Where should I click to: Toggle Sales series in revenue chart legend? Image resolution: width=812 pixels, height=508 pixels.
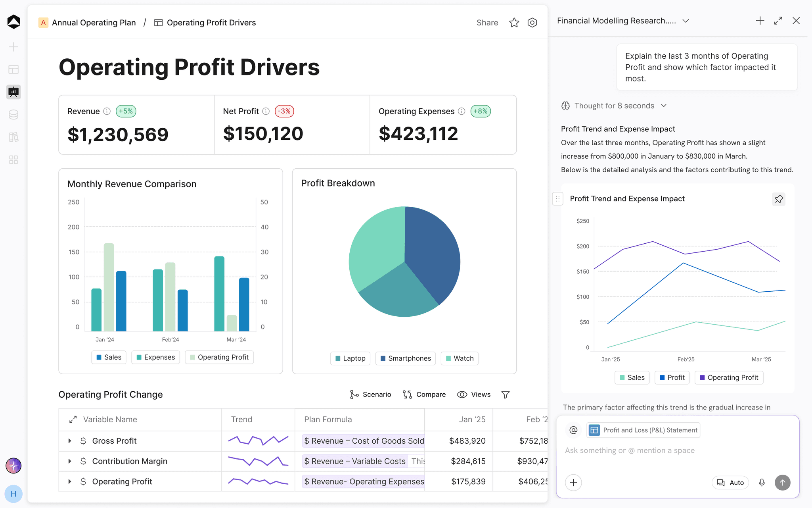[x=109, y=357]
